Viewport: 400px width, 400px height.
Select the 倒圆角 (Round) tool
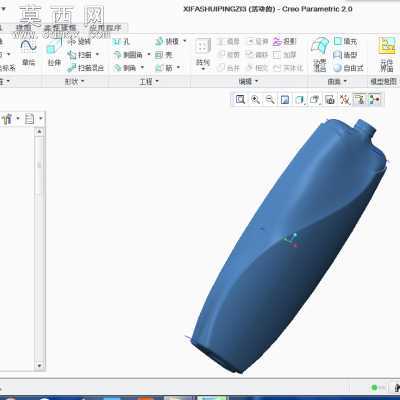(x=128, y=54)
